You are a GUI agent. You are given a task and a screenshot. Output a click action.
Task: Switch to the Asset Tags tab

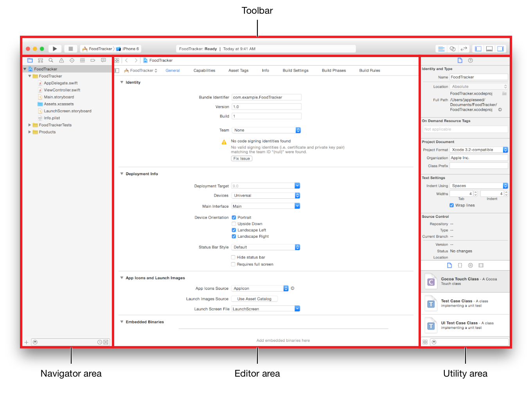(x=239, y=70)
